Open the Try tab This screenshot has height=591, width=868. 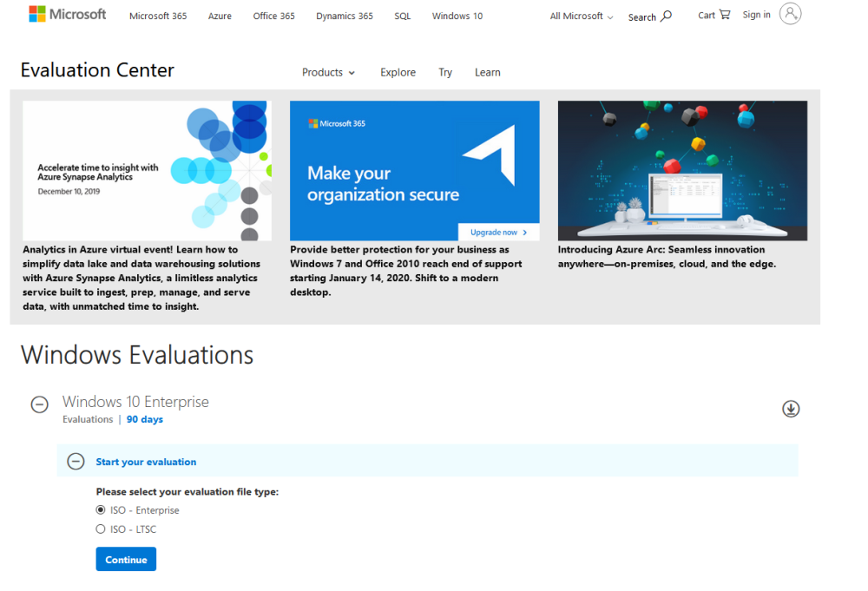445,73
